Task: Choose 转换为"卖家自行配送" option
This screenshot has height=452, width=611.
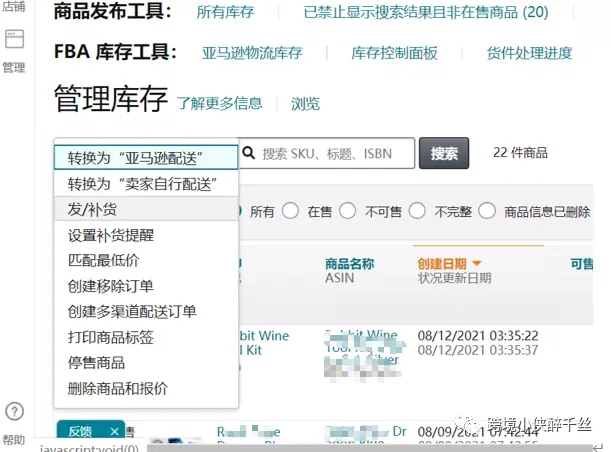Action: [x=146, y=184]
